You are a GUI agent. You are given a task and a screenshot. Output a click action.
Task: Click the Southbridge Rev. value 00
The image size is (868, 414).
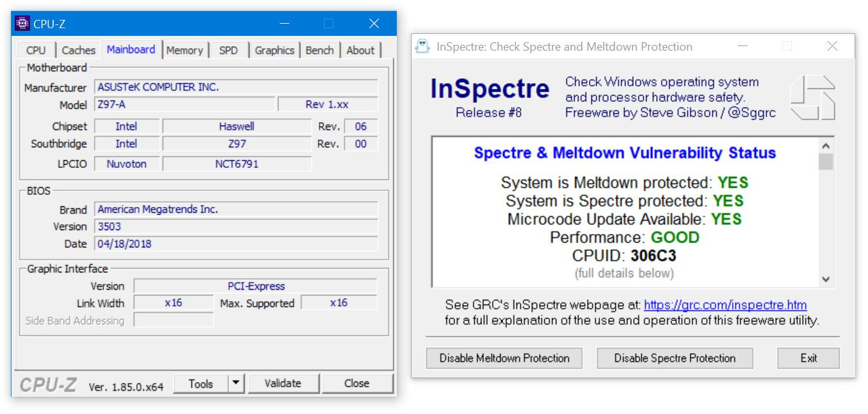click(361, 144)
